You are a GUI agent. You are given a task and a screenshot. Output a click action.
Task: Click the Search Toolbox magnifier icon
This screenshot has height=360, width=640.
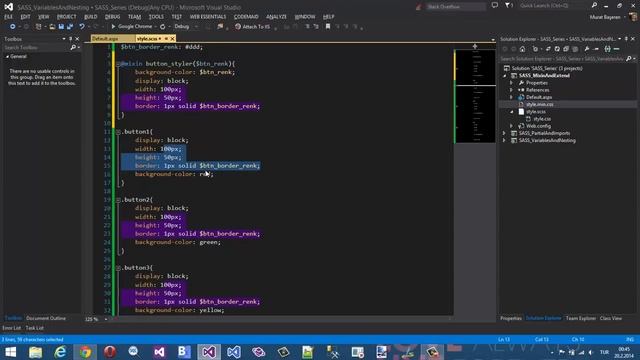point(73,48)
